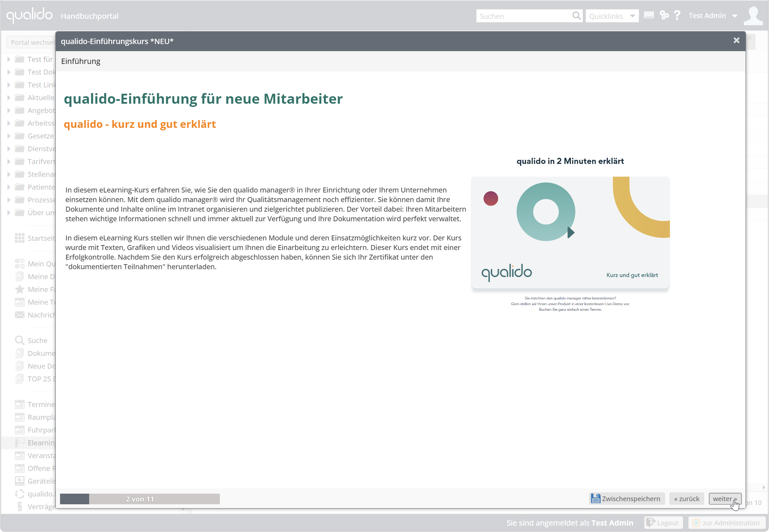Close the qualido-Einführungskurs dialog
The width and height of the screenshot is (769, 532).
point(736,40)
